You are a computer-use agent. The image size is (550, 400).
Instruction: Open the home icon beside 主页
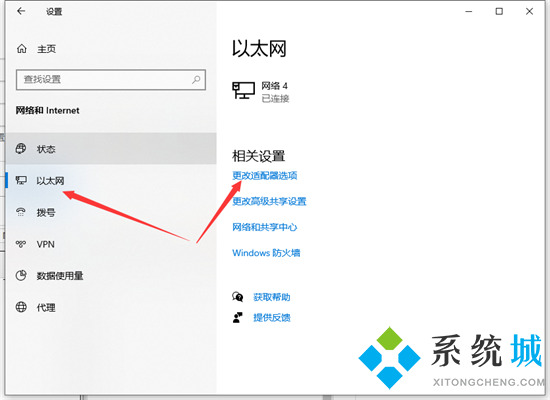point(22,49)
